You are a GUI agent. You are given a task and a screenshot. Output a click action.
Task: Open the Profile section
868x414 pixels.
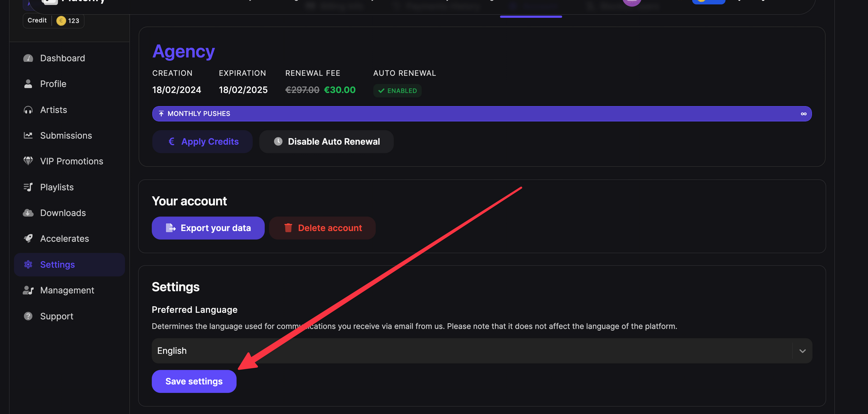pos(53,84)
